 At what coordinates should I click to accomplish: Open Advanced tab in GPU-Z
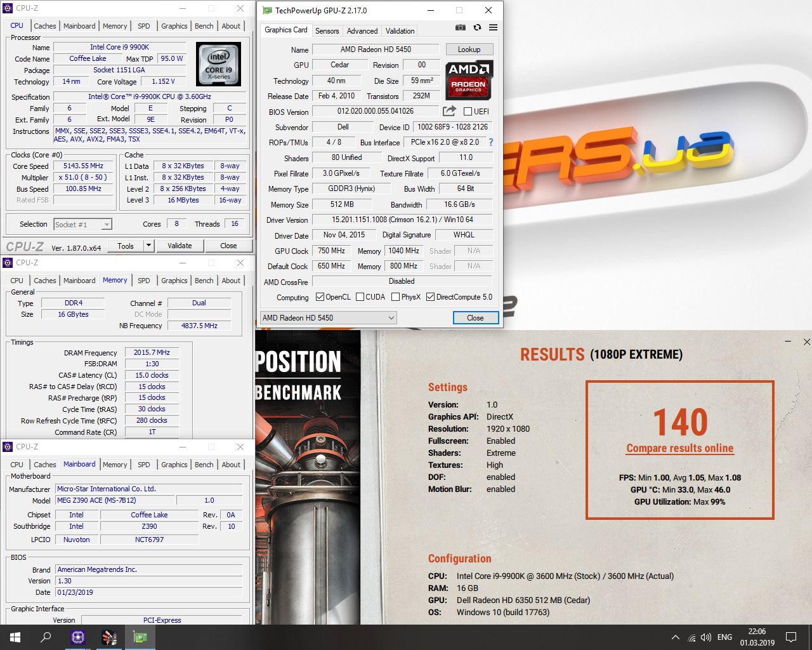click(362, 31)
